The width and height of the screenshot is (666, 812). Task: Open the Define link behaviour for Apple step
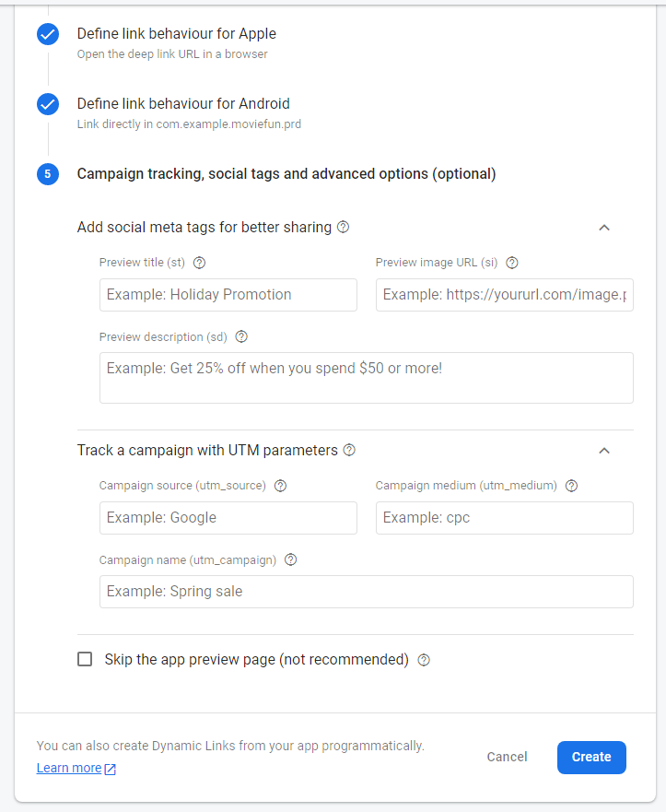click(x=176, y=34)
